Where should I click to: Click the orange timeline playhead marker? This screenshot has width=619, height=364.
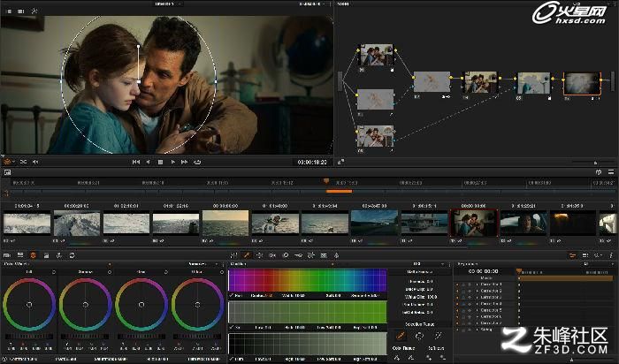[x=326, y=181]
